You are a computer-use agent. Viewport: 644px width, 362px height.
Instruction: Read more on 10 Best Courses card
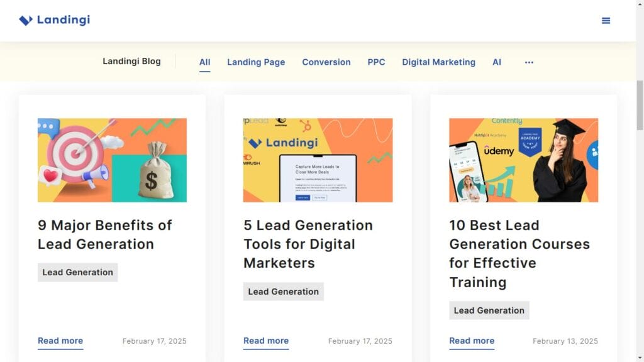coord(472,341)
